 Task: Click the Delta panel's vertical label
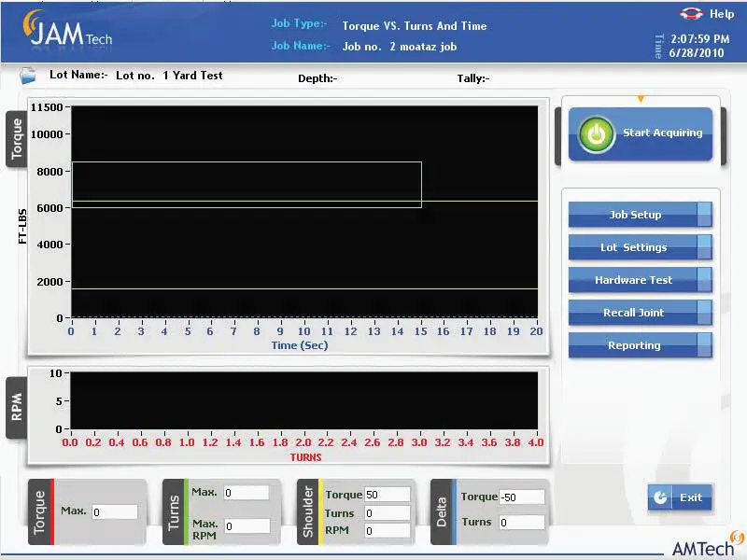441,511
